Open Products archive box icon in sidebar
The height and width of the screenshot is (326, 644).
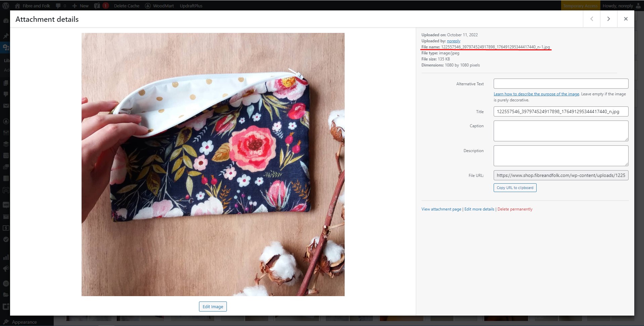click(x=6, y=217)
